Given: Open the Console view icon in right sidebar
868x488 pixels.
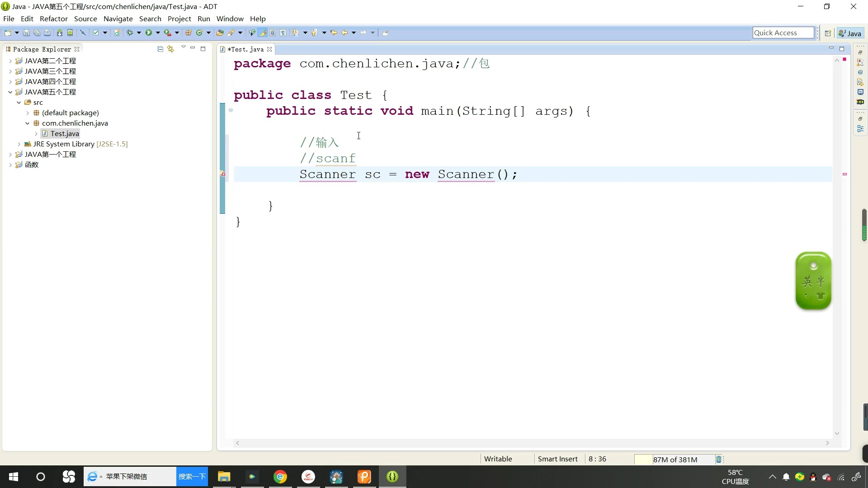Looking at the screenshot, I should 860,92.
